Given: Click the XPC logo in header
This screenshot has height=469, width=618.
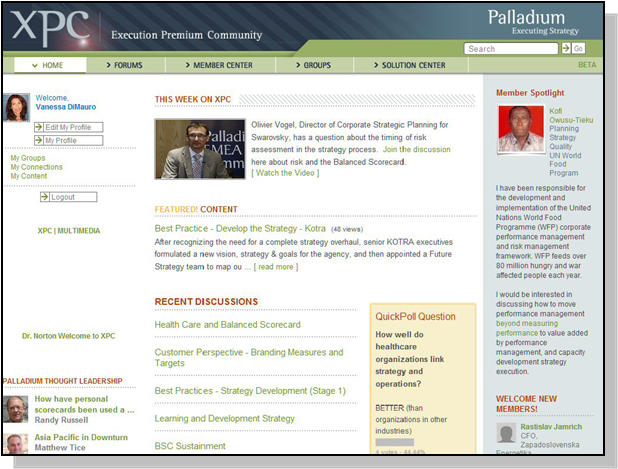Looking at the screenshot, I should click(x=51, y=28).
